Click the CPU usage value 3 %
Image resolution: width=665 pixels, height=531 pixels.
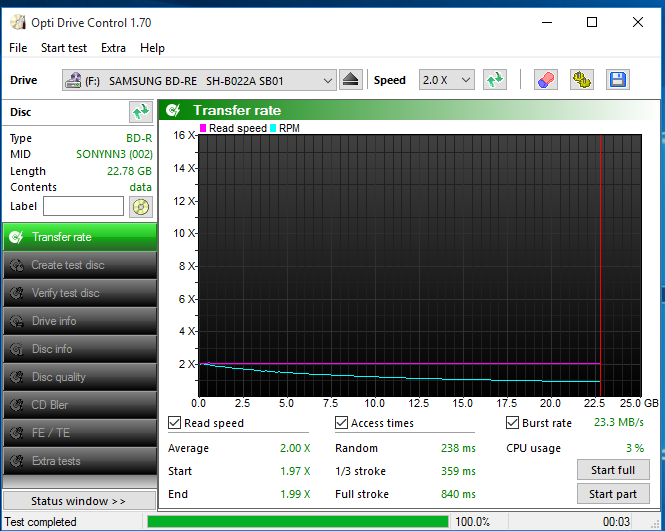click(x=635, y=448)
